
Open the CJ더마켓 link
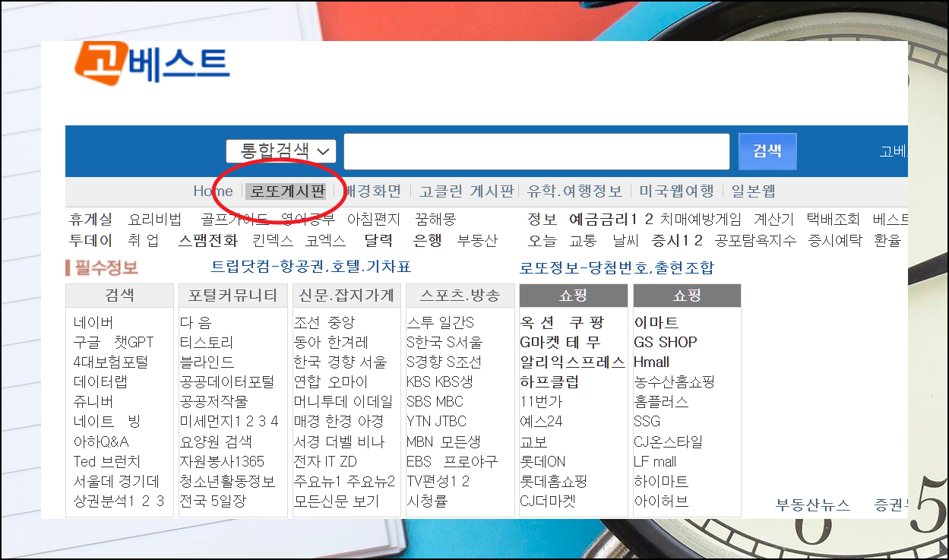(548, 501)
